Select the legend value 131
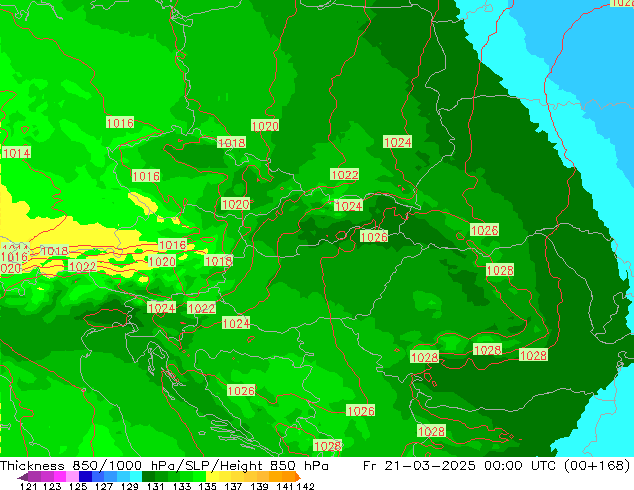 point(156,486)
